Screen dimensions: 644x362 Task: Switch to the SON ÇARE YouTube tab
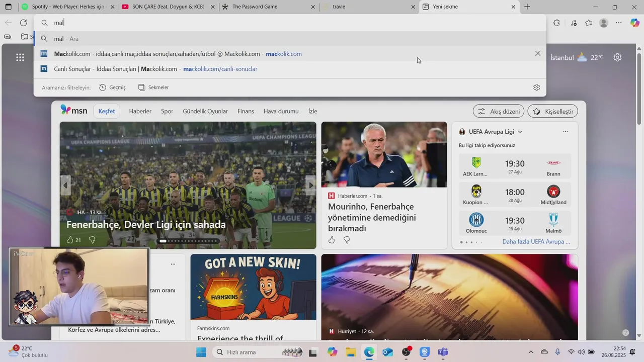(x=169, y=7)
